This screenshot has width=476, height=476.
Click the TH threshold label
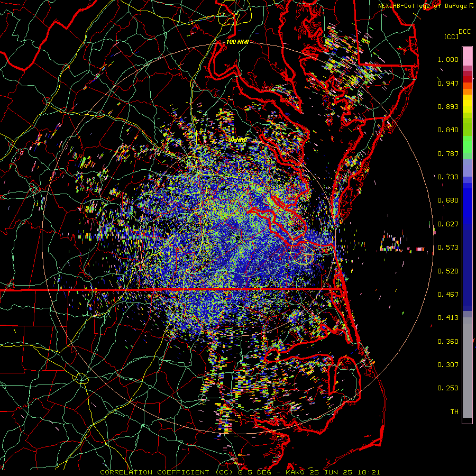(454, 412)
